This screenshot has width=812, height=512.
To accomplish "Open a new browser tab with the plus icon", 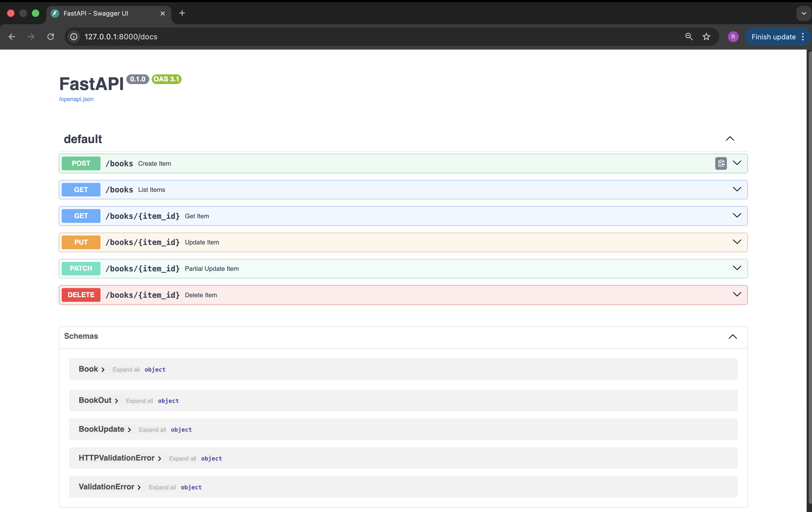I will point(182,13).
